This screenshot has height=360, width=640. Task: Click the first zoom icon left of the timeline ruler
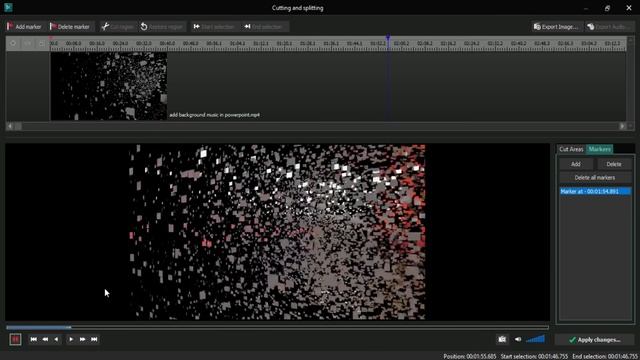(13, 43)
